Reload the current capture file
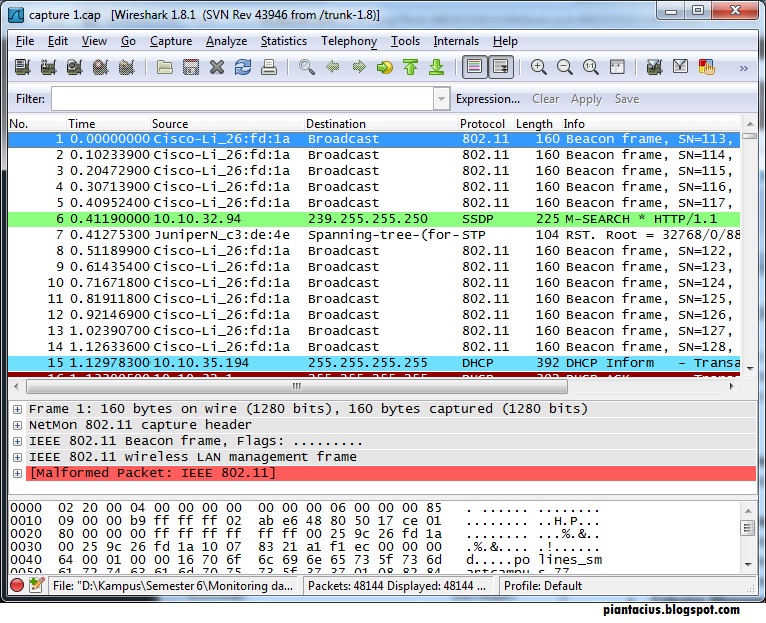 [242, 67]
